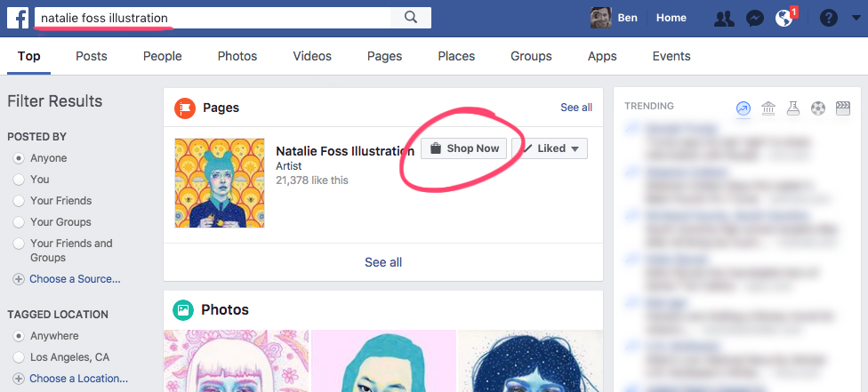Open Ben's profile name link
Screen dimensions: 868x392
click(627, 19)
